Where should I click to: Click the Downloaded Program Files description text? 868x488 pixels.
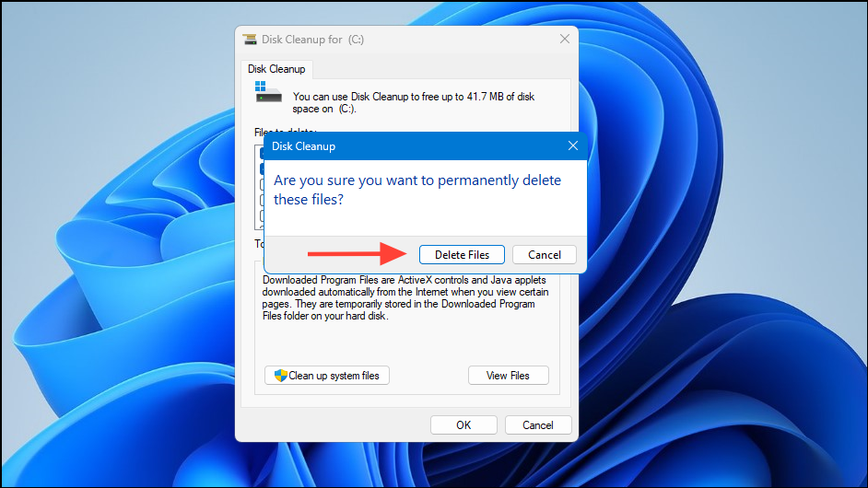[x=405, y=297]
